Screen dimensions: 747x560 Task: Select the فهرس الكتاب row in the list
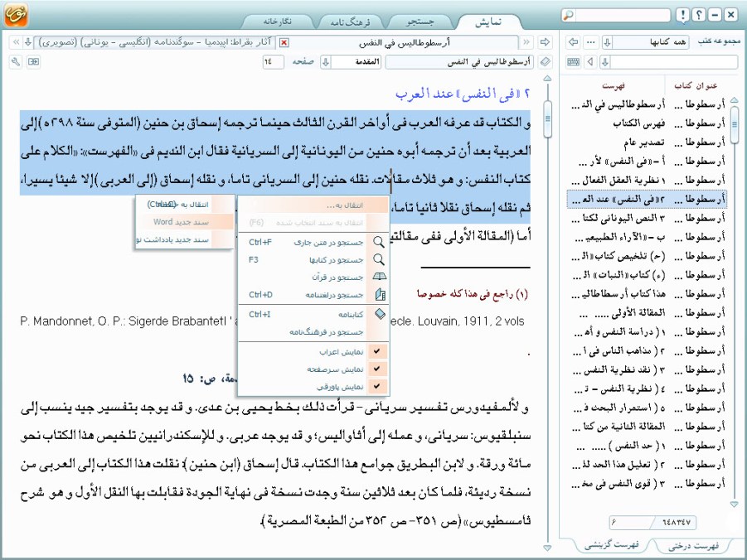point(647,123)
